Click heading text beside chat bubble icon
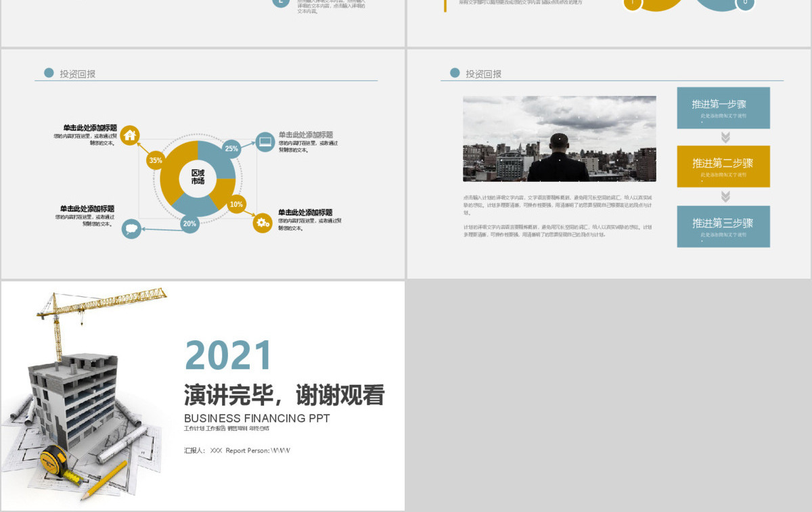 87,209
